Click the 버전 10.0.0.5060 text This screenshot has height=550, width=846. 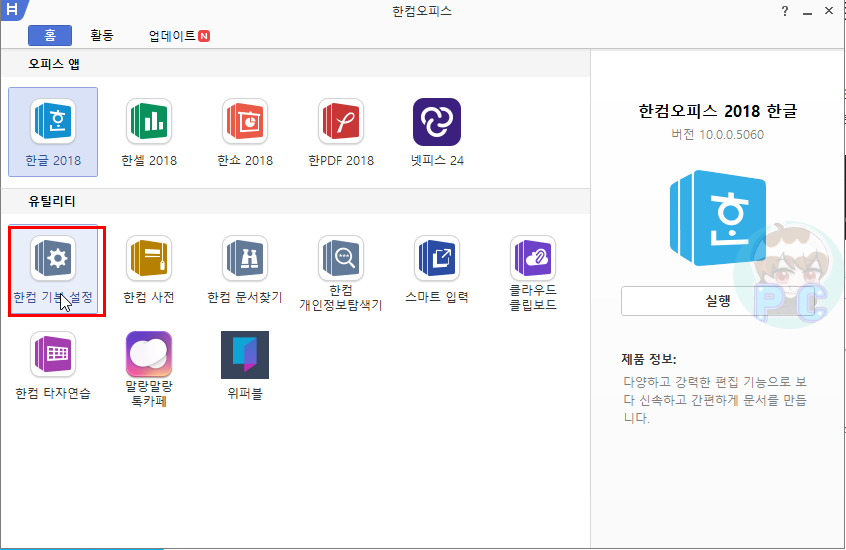point(718,134)
